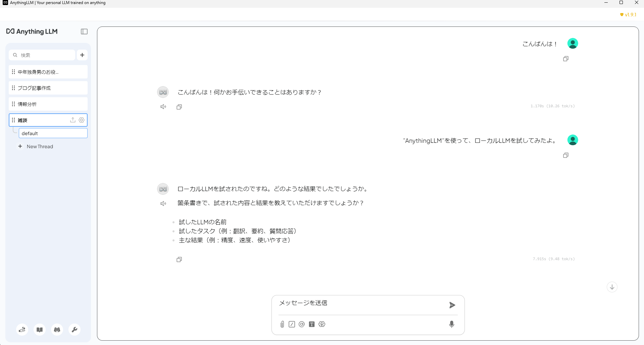Select the paperclip icon to attach a file
644x345 pixels.
pyautogui.click(x=282, y=324)
